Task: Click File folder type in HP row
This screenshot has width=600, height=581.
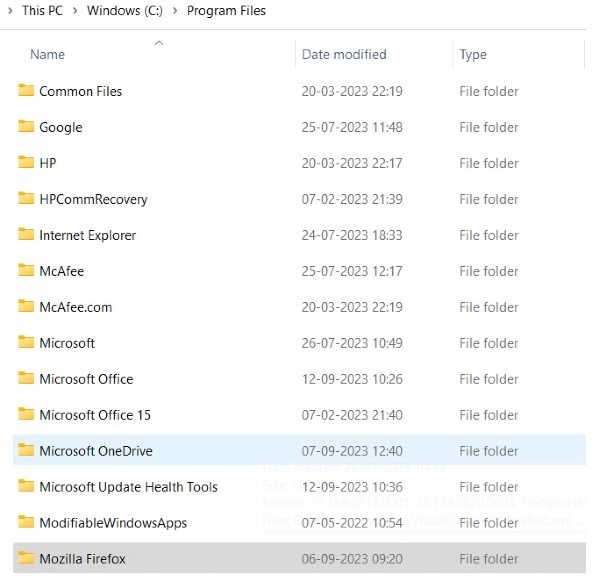Action: (x=489, y=163)
